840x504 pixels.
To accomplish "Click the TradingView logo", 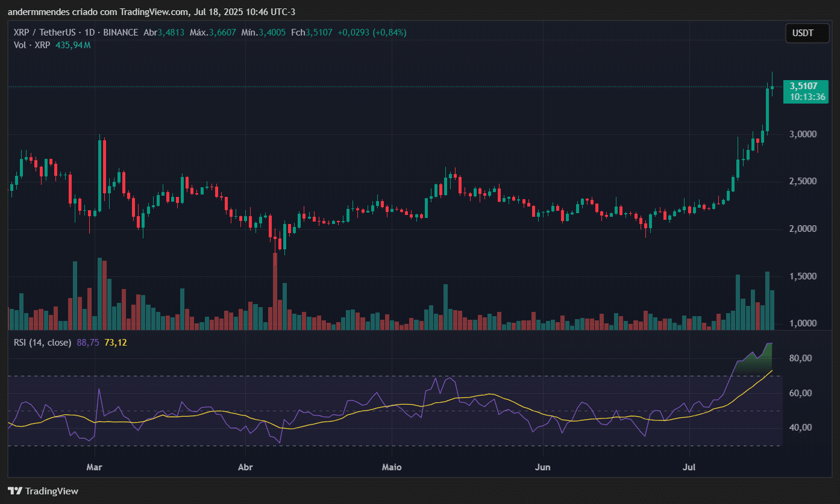I will [x=43, y=491].
